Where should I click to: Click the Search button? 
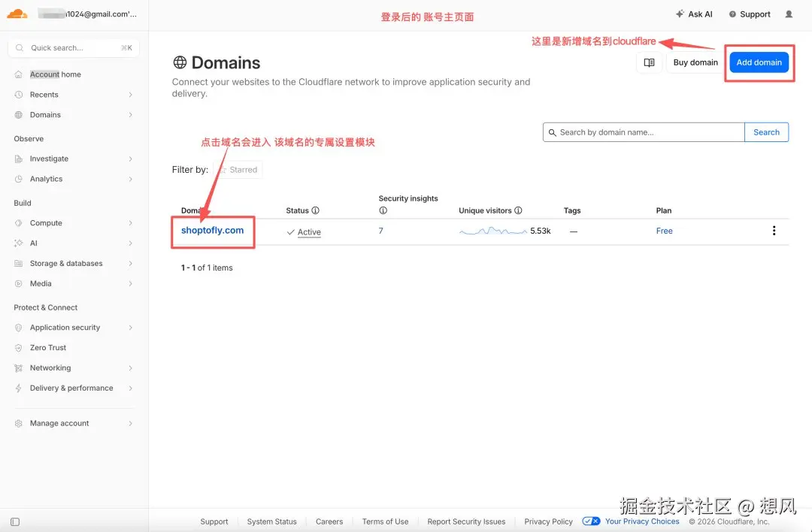tap(766, 132)
